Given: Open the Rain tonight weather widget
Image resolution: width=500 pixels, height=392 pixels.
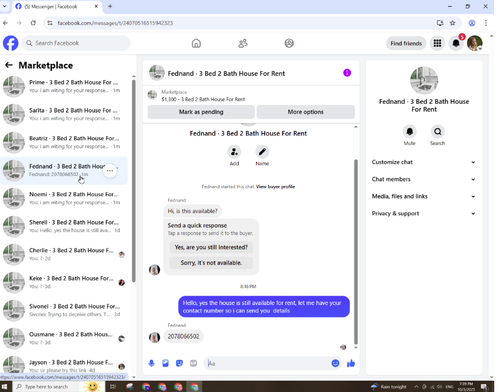Looking at the screenshot, I should tap(388, 387).
